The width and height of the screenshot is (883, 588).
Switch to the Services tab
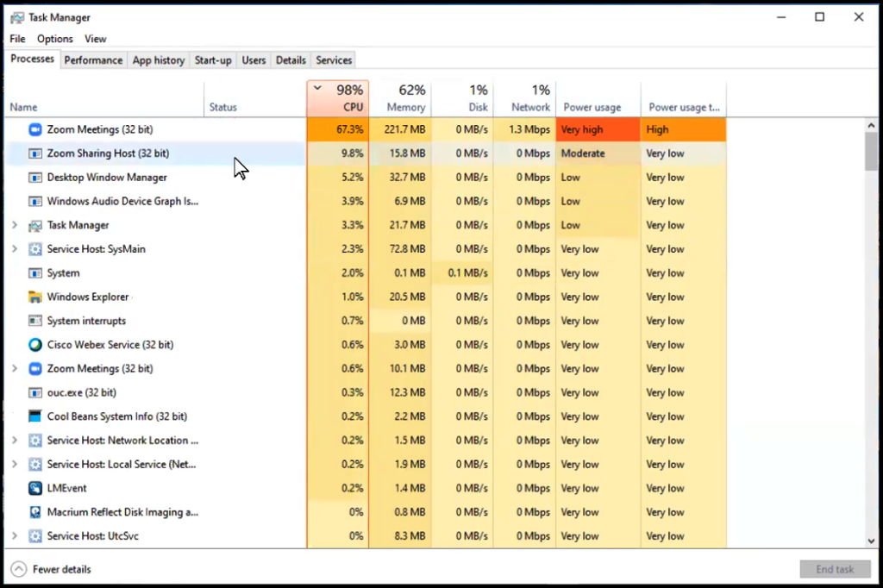(x=334, y=60)
